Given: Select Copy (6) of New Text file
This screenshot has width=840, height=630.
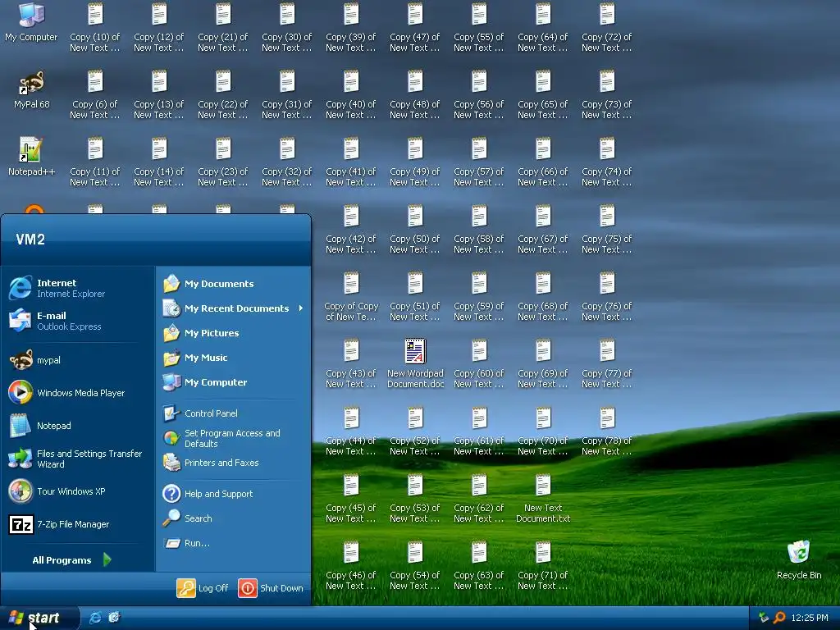Looking at the screenshot, I should click(95, 95).
